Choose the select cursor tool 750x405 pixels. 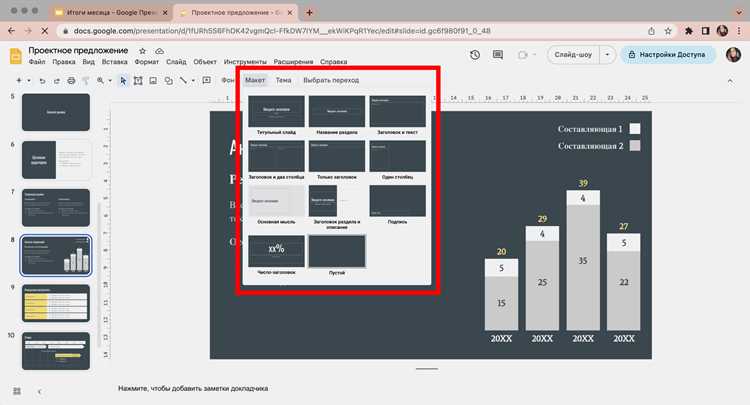tap(123, 81)
